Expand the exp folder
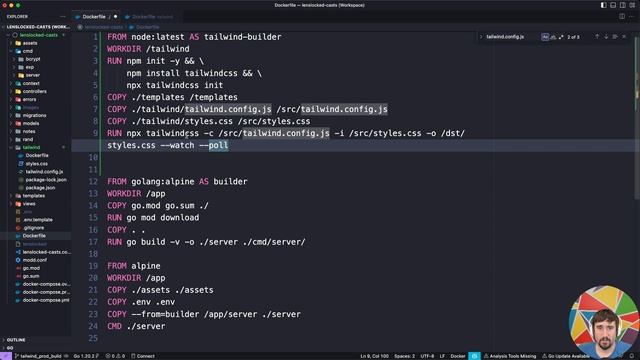Screen dimensions: 640x360 tap(29, 67)
